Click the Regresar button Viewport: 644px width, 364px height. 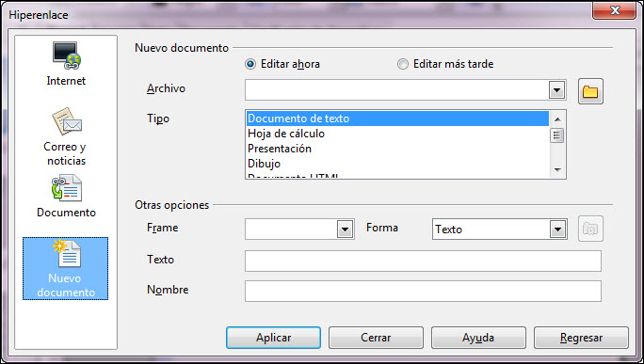[x=581, y=338]
